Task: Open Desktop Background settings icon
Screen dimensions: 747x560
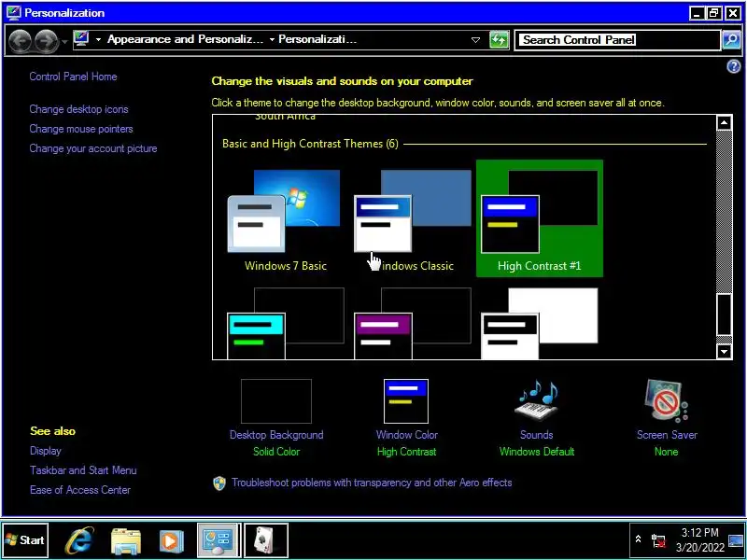Action: (276, 401)
